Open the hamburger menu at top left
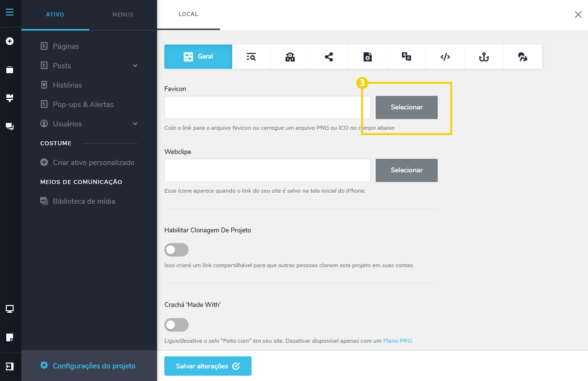Image resolution: width=588 pixels, height=381 pixels. pos(10,13)
